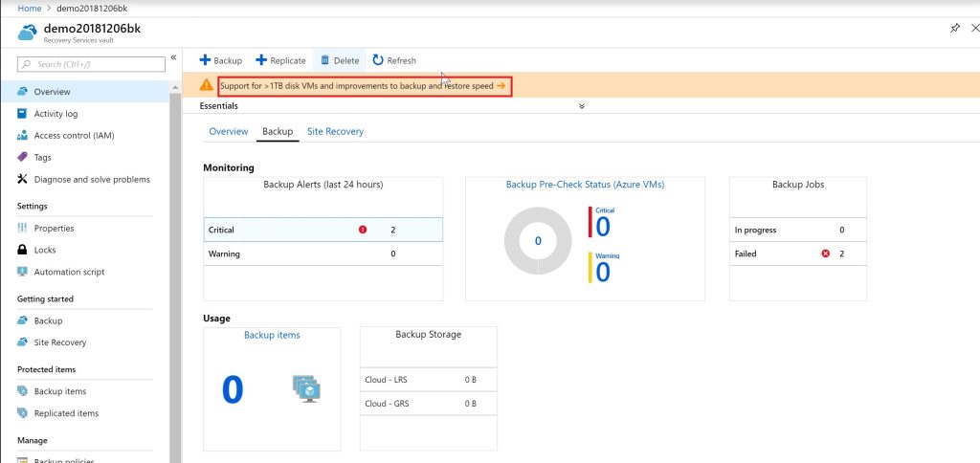Click the Recovery Services vault cloud icon

(x=28, y=32)
